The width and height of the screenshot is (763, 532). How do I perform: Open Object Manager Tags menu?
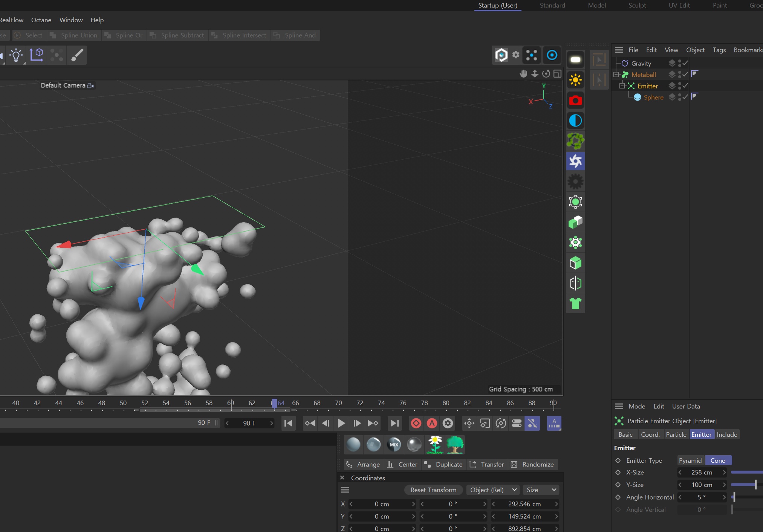tap(719, 50)
